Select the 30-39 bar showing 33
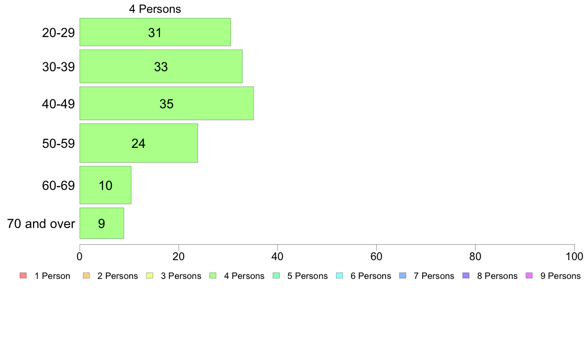The width and height of the screenshot is (588, 364). 161,66
